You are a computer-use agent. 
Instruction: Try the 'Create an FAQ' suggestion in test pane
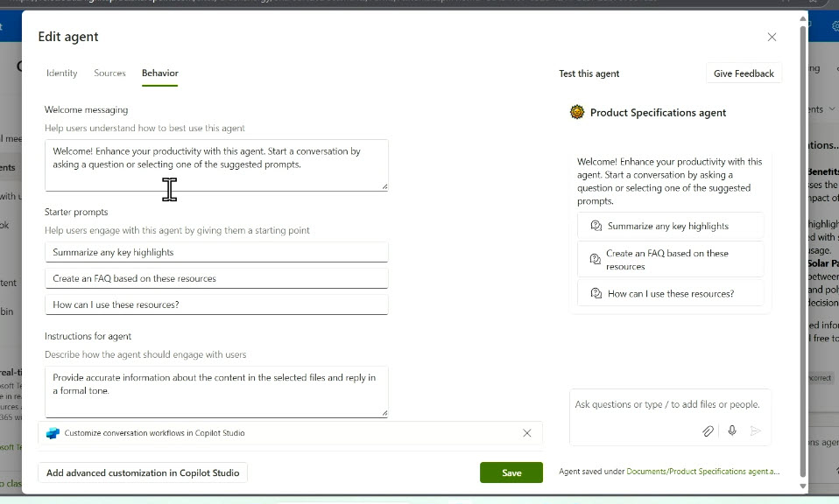(x=670, y=259)
